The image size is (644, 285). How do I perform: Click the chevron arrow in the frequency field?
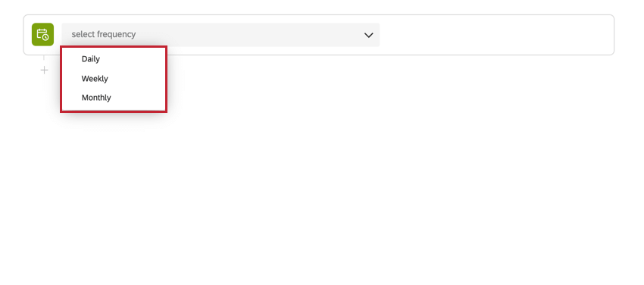(369, 36)
